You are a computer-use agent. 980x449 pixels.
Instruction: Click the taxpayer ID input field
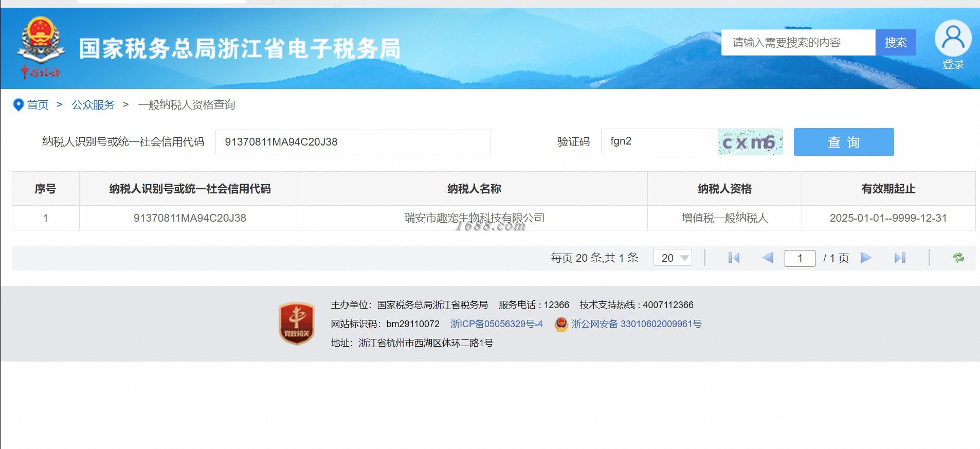click(353, 142)
